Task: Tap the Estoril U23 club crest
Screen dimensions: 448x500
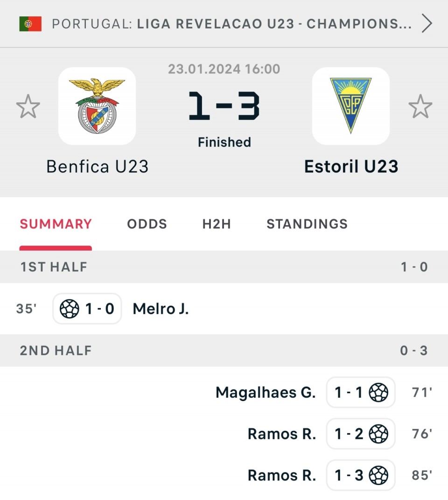Action: click(x=350, y=106)
